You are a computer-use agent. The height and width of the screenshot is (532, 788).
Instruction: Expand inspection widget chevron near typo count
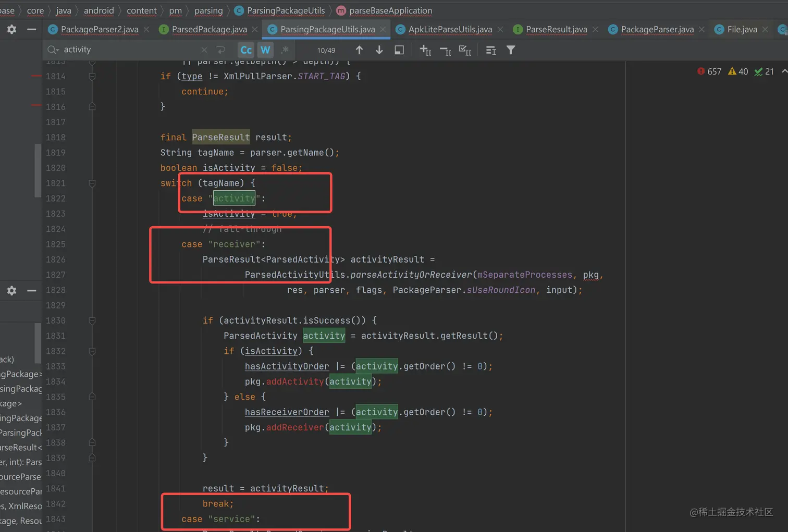click(x=784, y=71)
